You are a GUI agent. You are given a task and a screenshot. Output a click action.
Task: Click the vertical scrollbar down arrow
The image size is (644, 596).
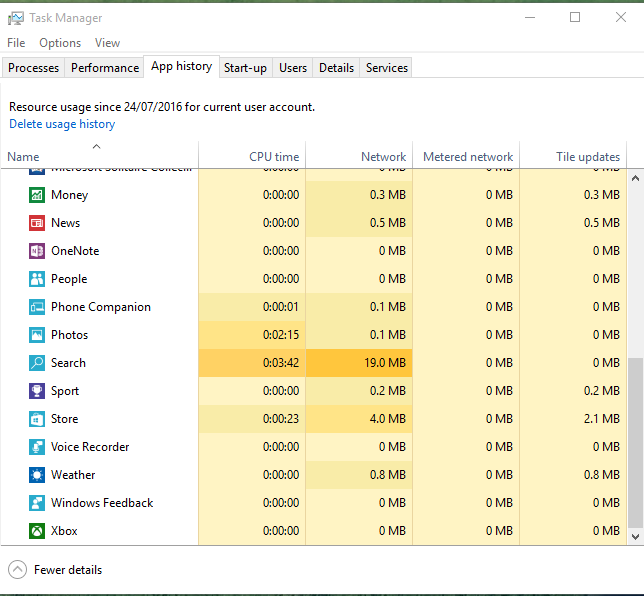[x=635, y=537]
